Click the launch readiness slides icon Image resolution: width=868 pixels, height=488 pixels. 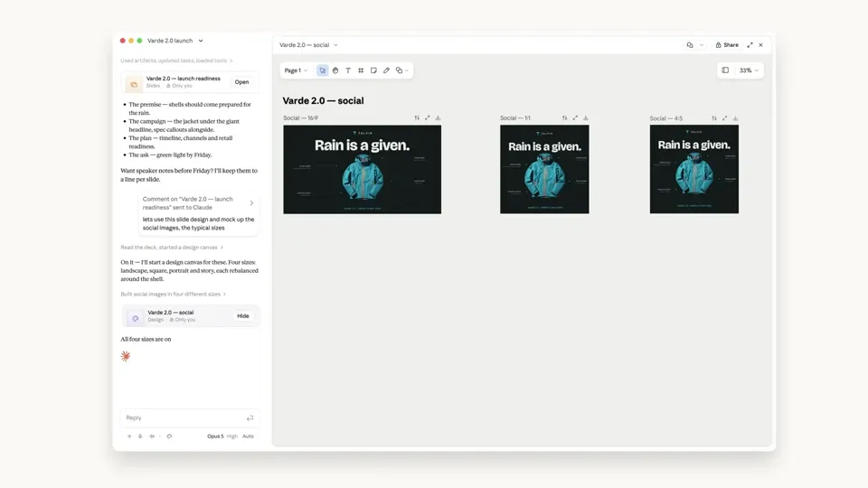(134, 84)
